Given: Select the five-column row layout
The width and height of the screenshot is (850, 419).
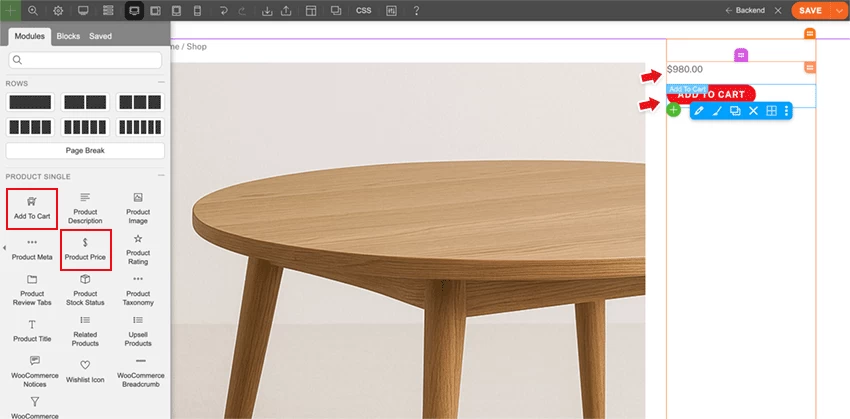Looking at the screenshot, I should click(85, 127).
